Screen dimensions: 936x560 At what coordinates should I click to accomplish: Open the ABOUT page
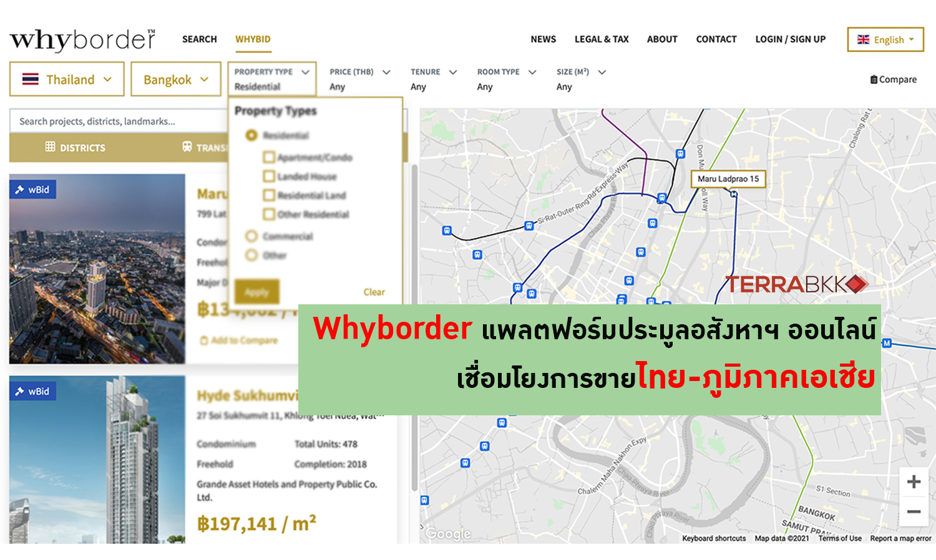tap(662, 39)
